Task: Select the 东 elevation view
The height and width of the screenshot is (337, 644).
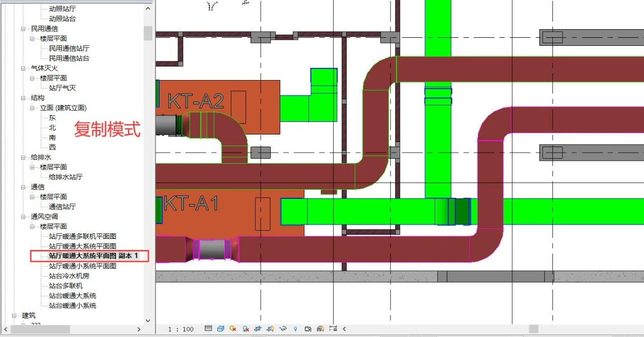Action: 52,117
